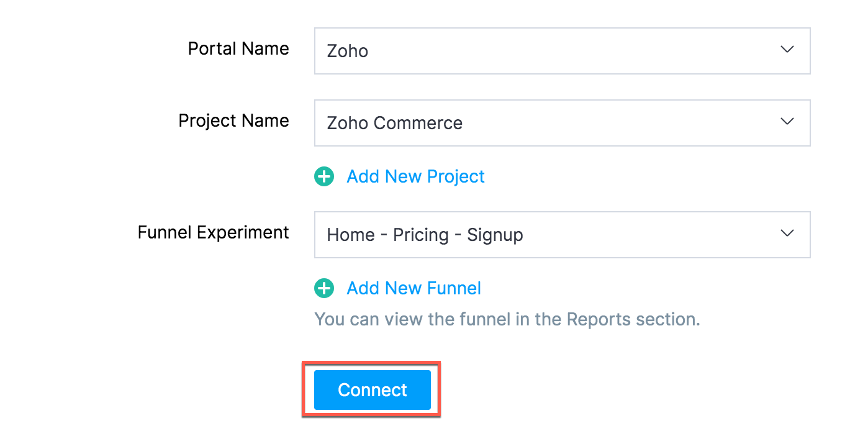This screenshot has height=426, width=868.
Task: Click the chevron arrow in Portal Name field
Action: pos(787,50)
